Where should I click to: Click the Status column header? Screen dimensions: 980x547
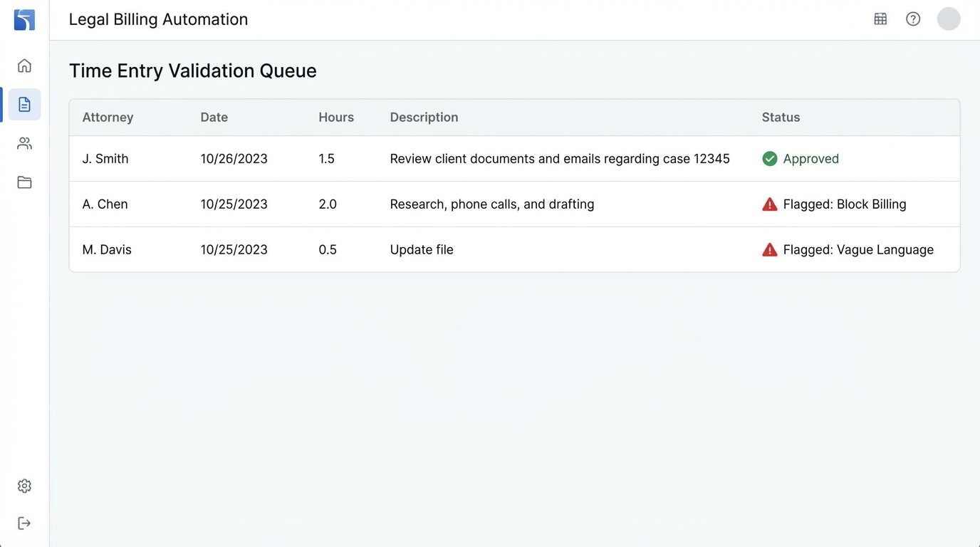(781, 117)
